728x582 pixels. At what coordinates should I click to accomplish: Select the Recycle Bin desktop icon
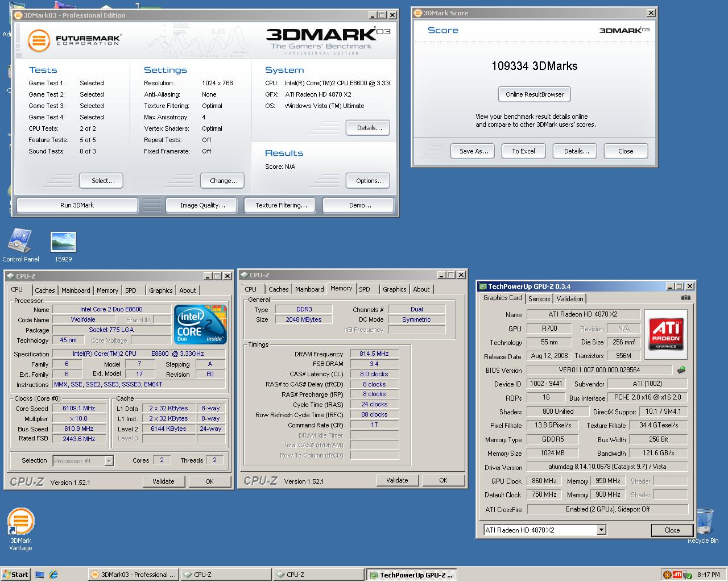click(x=704, y=526)
